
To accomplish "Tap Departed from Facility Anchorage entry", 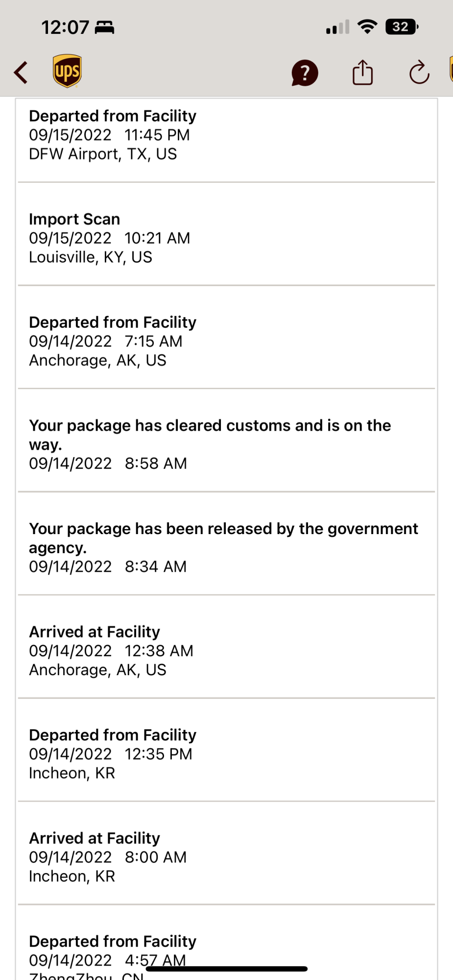I will click(x=226, y=342).
